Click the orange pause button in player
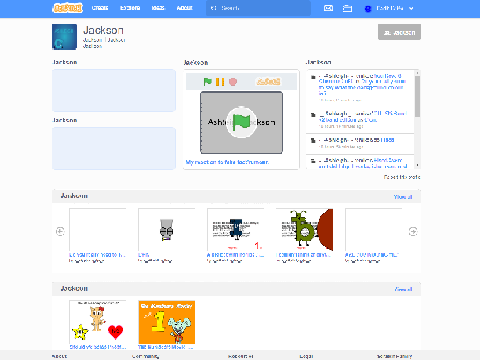The image size is (480, 360). tap(220, 82)
